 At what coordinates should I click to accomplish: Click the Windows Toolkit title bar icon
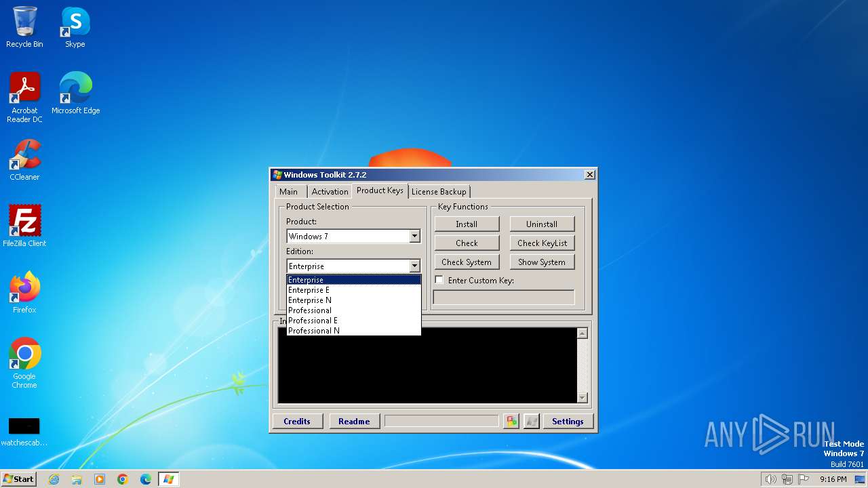(277, 175)
